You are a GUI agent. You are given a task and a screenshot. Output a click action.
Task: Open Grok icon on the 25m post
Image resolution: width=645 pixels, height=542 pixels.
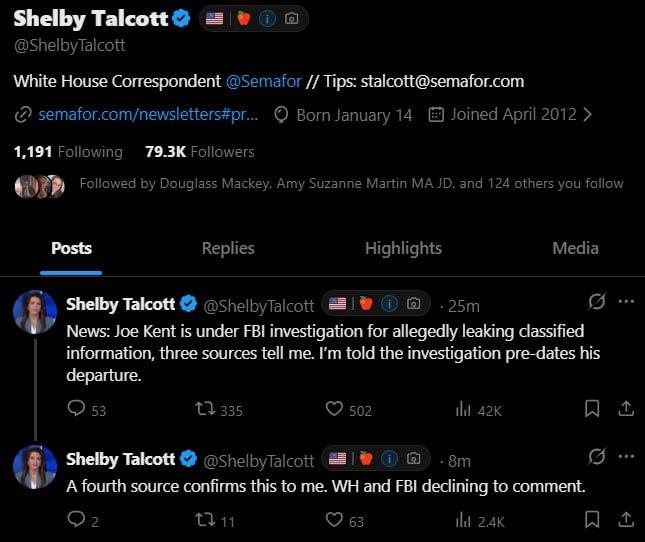coord(597,302)
